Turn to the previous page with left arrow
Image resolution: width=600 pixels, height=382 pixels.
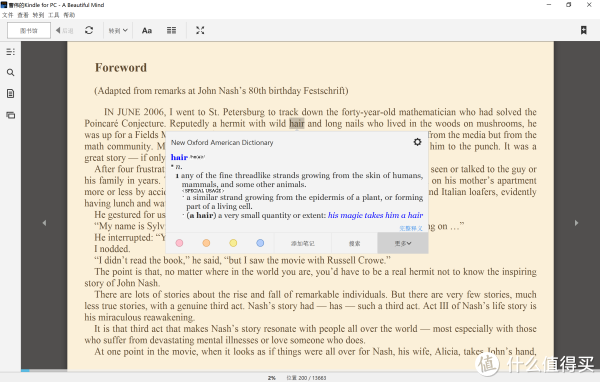tap(44, 223)
